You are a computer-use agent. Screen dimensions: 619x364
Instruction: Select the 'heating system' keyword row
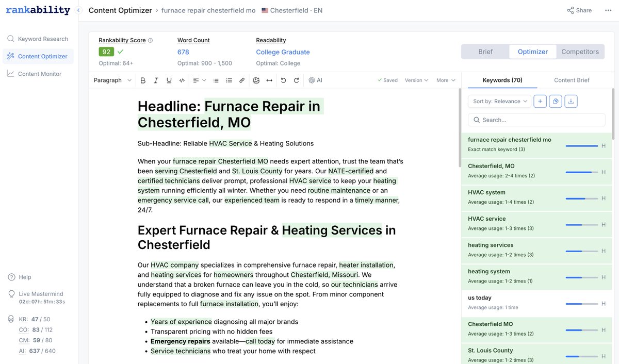[x=536, y=276]
